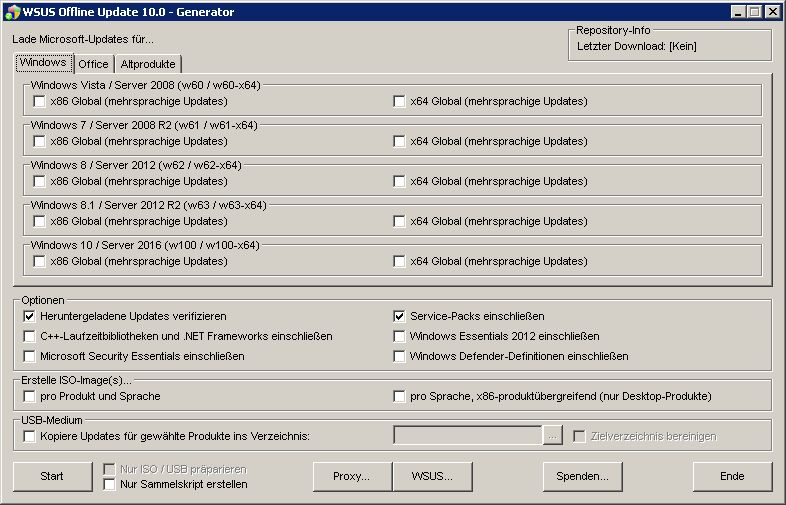Image resolution: width=786 pixels, height=505 pixels.
Task: Enable Nur Sammelskript erstellen
Action: pos(109,484)
